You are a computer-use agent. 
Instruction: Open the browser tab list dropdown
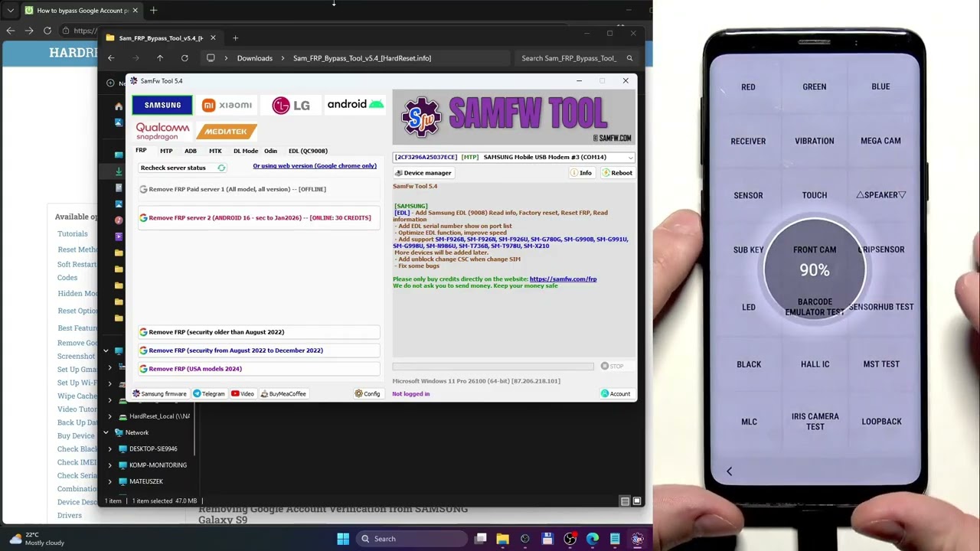coord(10,11)
